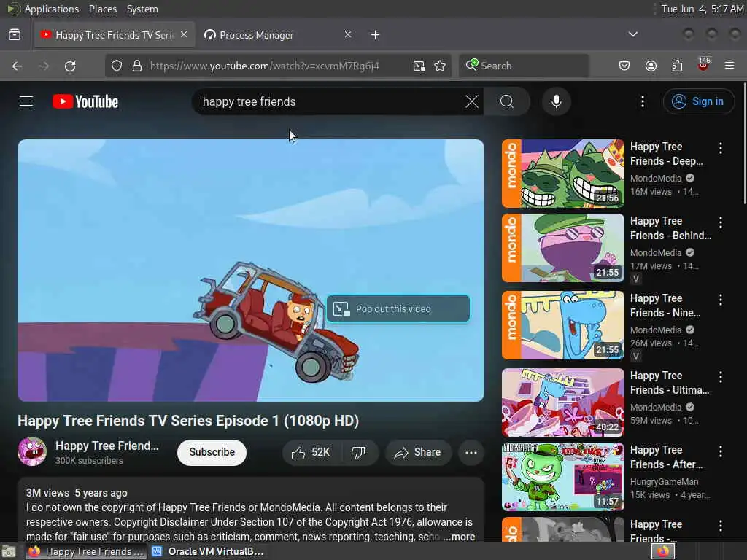Open options for Happy Tree Friends - Deep video
The height and width of the screenshot is (560, 747).
(x=721, y=148)
